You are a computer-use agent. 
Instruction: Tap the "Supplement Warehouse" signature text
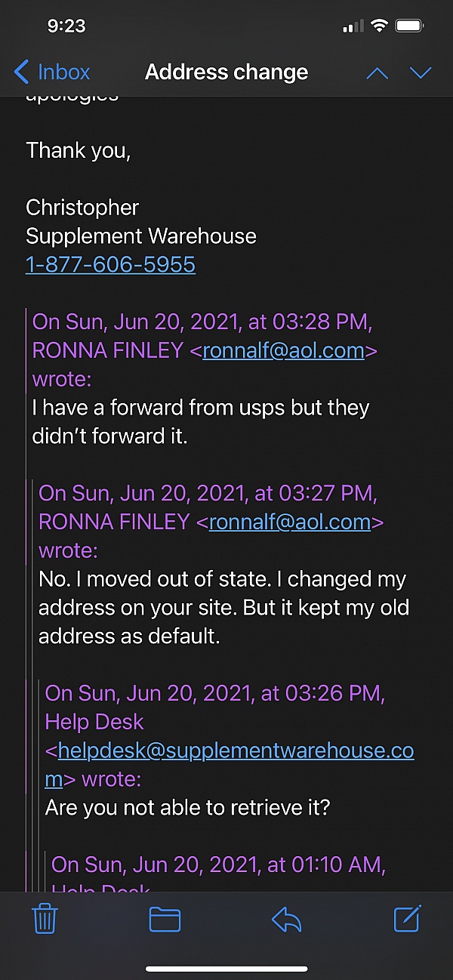pos(141,236)
